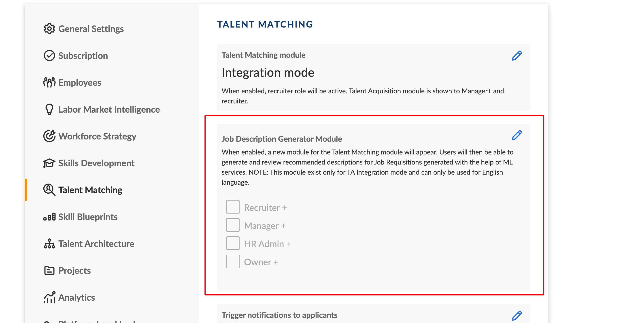Click the Skills Development graduation cap icon
644x323 pixels.
click(49, 163)
